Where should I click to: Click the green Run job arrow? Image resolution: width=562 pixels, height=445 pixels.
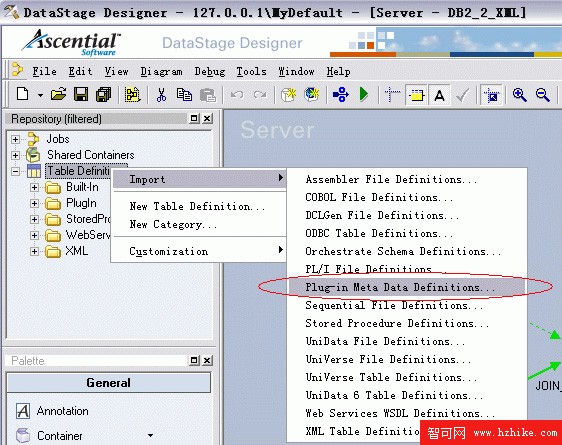364,95
